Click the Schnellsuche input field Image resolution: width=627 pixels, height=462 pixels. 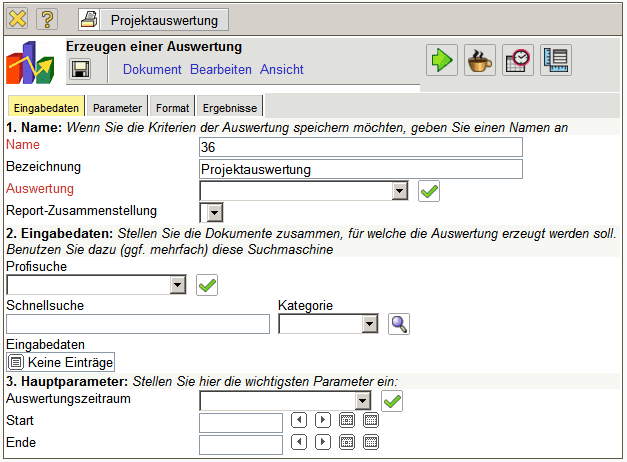[138, 323]
